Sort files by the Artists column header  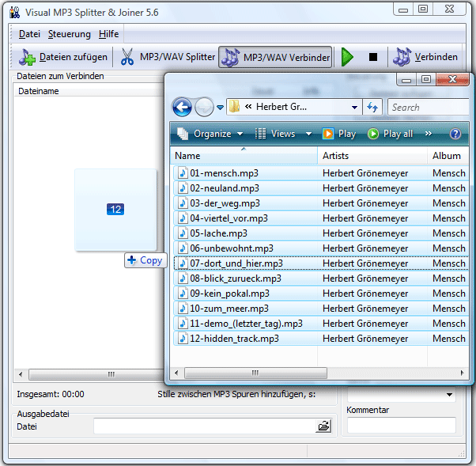(372, 156)
